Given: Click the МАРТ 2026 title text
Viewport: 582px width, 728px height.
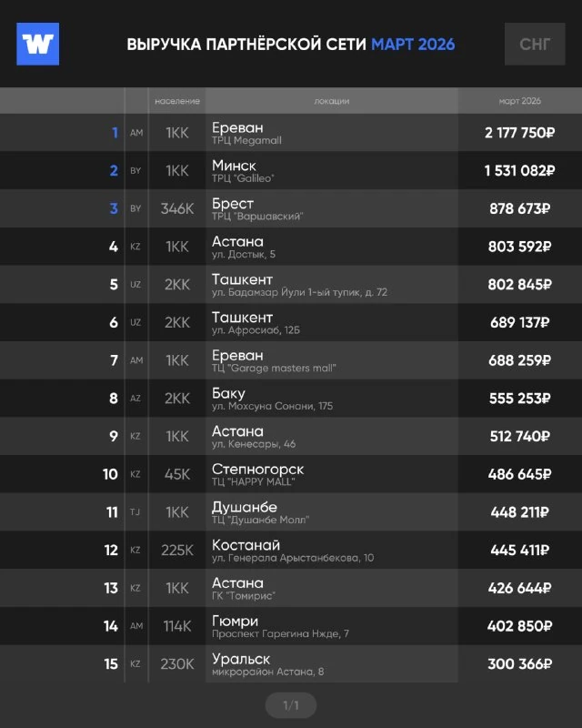Looking at the screenshot, I should click(413, 45).
